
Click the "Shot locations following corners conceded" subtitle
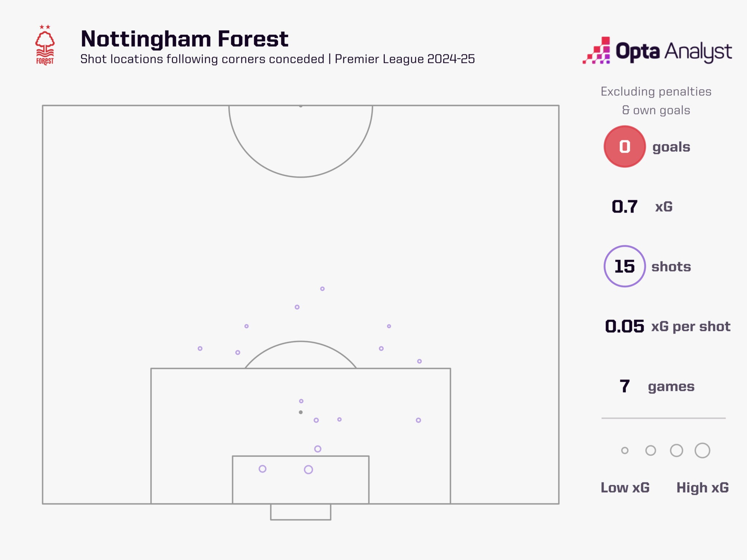pos(202,59)
